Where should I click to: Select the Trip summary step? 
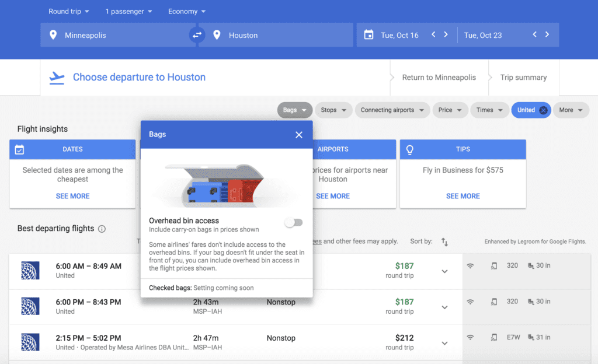tap(523, 78)
